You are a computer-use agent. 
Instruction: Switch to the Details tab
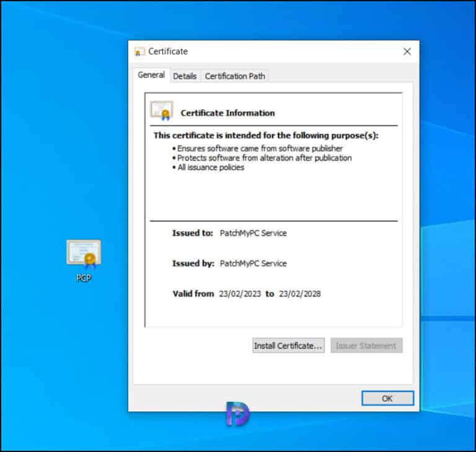pyautogui.click(x=185, y=76)
